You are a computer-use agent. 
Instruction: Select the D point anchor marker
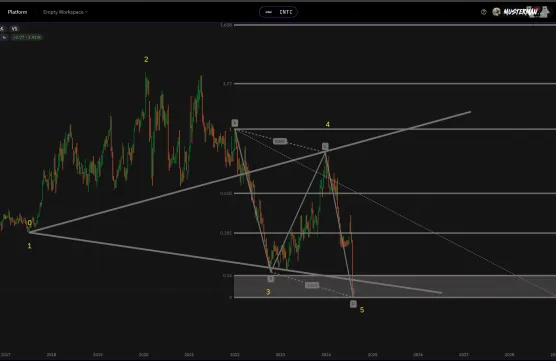[x=353, y=304]
